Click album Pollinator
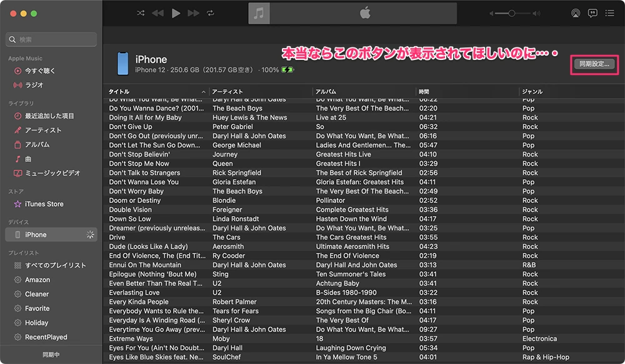 [330, 200]
